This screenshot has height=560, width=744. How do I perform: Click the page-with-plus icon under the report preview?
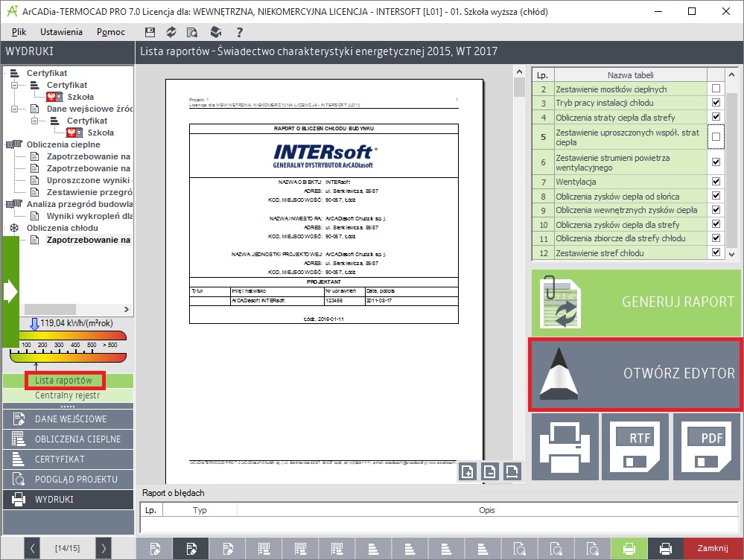click(468, 471)
